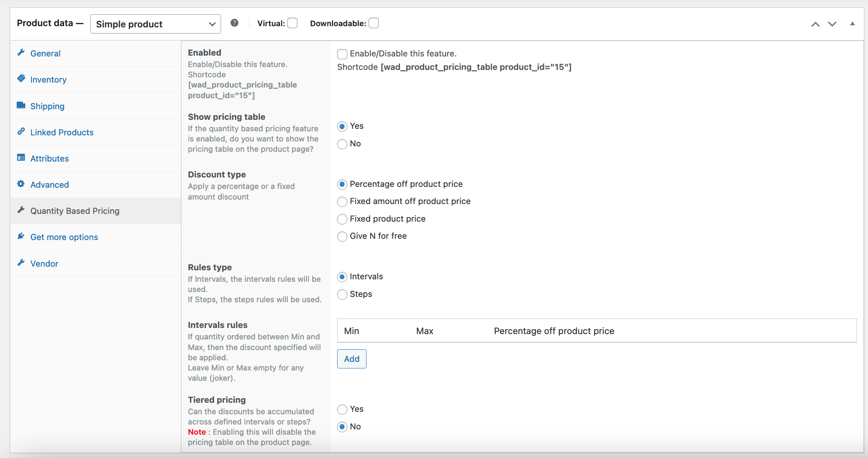Click Add to create interval rule
868x458 pixels.
pos(351,359)
